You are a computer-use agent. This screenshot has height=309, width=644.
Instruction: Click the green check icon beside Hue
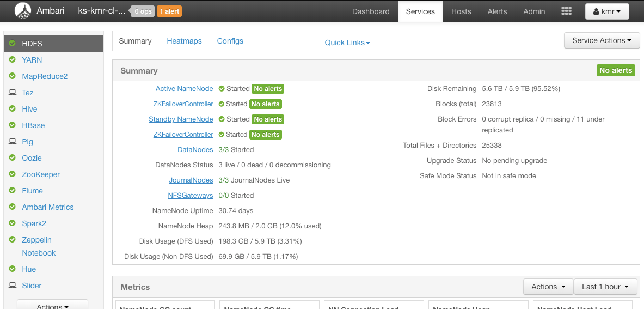[x=13, y=269]
